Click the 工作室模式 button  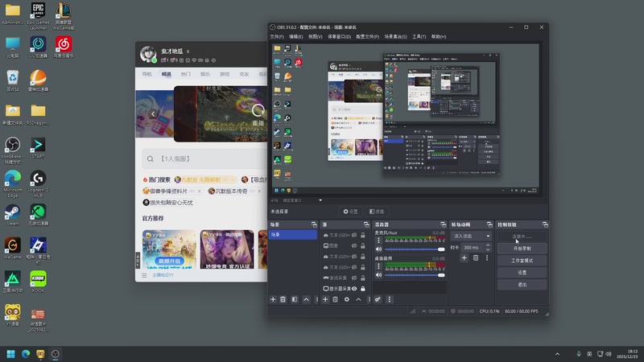pyautogui.click(x=522, y=260)
